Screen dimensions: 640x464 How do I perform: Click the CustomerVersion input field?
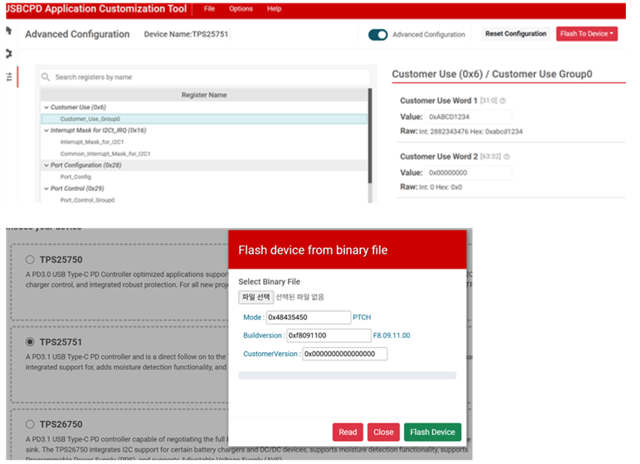click(x=344, y=354)
